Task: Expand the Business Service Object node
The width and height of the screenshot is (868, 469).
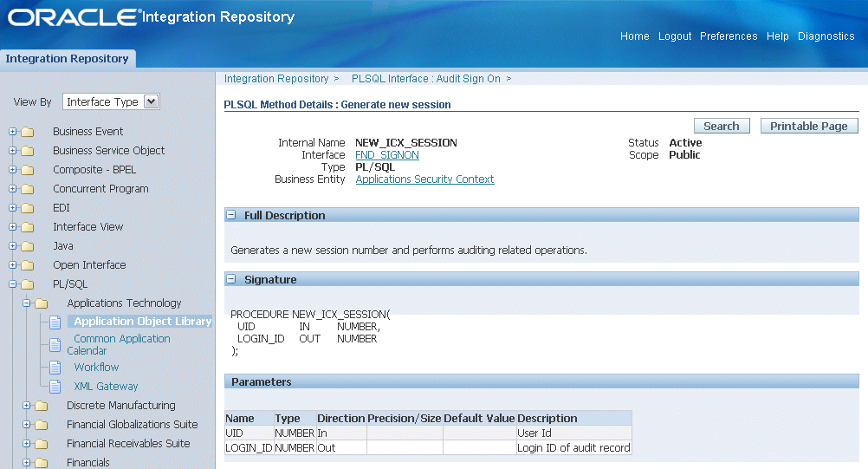Action: [x=13, y=150]
